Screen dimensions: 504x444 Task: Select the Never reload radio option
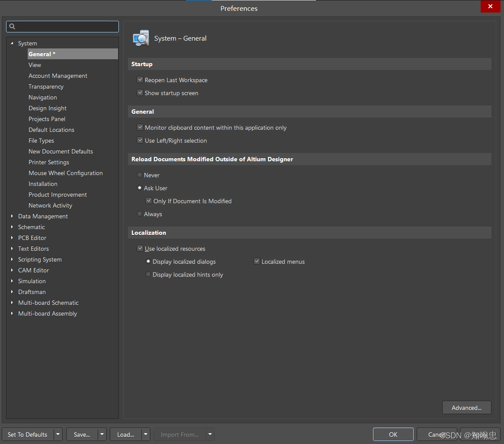pyautogui.click(x=140, y=175)
